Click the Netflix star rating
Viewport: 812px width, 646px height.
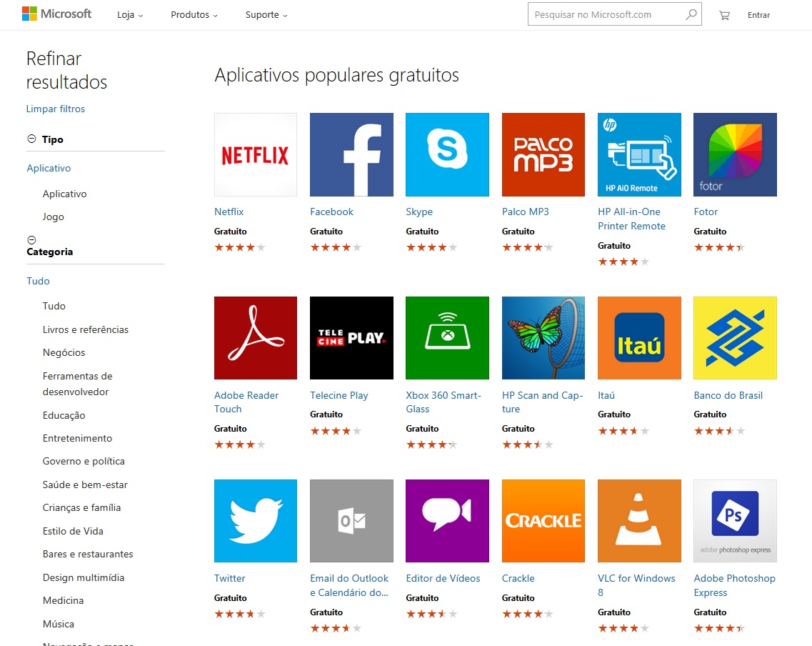pyautogui.click(x=240, y=247)
